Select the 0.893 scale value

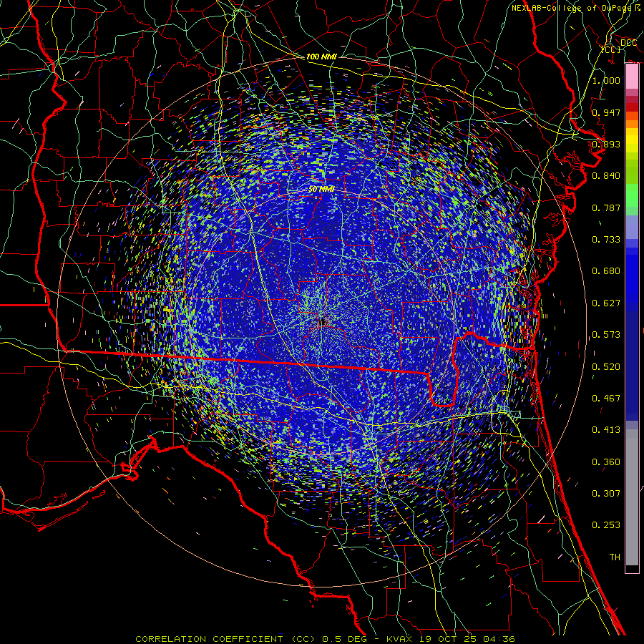pos(606,144)
